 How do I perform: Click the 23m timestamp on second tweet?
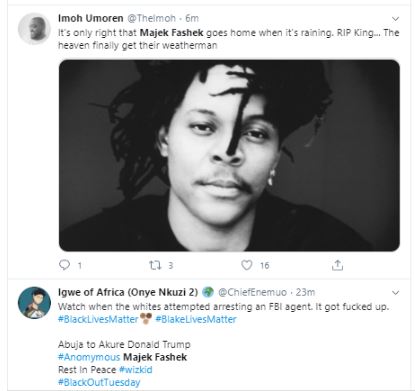[305, 292]
